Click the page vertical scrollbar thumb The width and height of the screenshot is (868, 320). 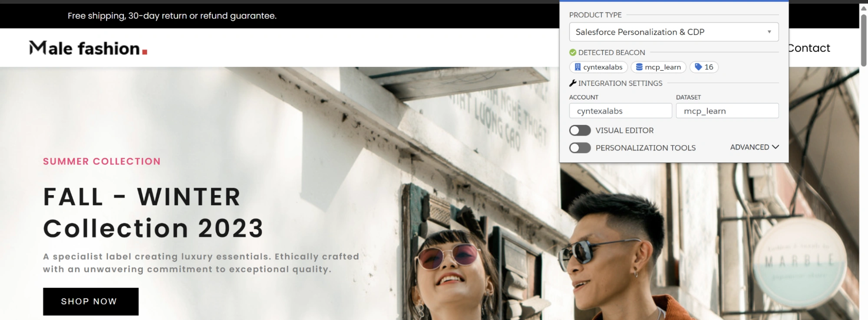click(864, 40)
